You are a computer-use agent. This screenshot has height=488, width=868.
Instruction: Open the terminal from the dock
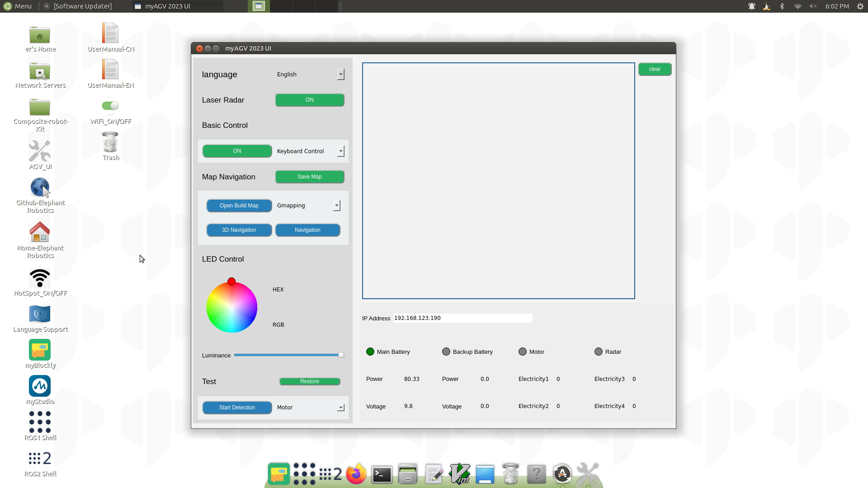coord(382,474)
